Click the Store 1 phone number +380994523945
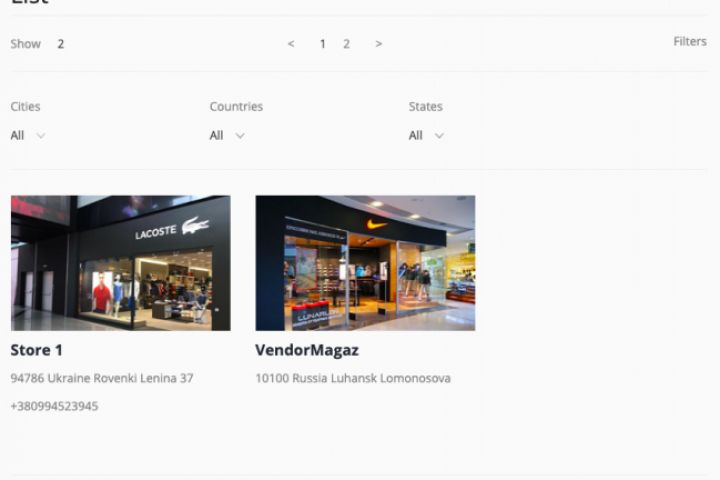The width and height of the screenshot is (720, 480). click(x=54, y=406)
